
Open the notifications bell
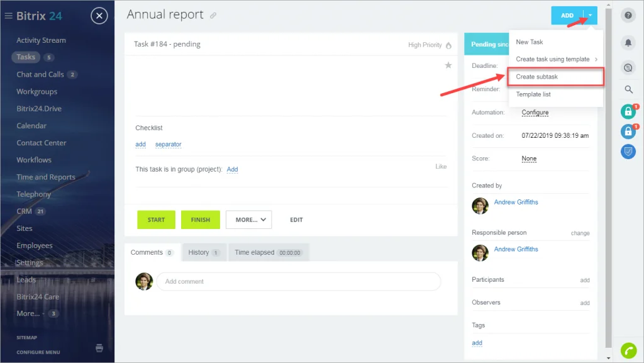coord(628,42)
